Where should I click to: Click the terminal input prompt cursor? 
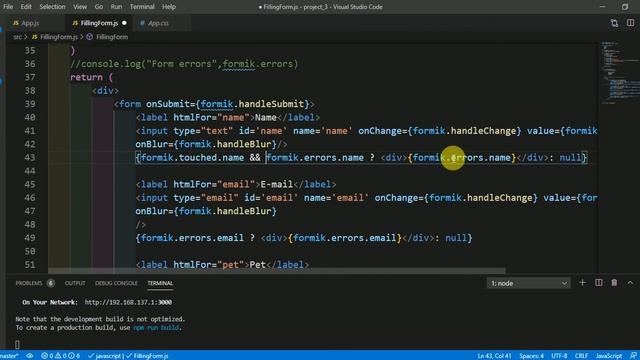point(17,344)
